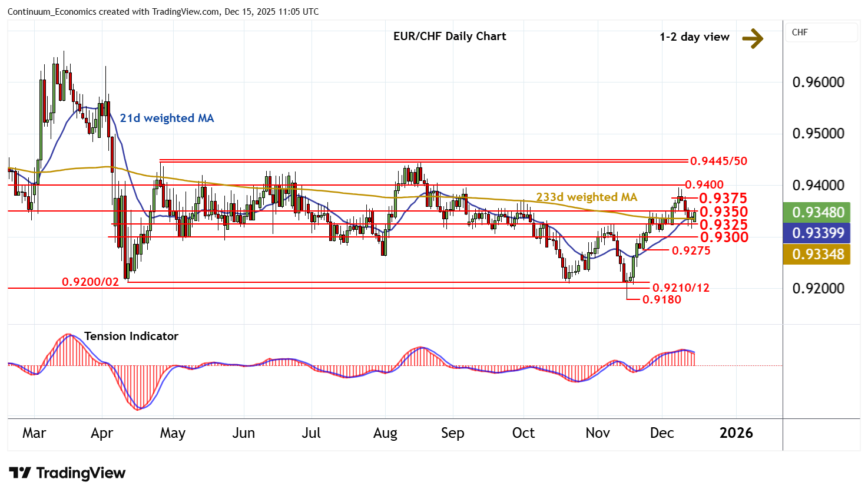
Task: Open the CHF currency selector box
Action: [821, 32]
